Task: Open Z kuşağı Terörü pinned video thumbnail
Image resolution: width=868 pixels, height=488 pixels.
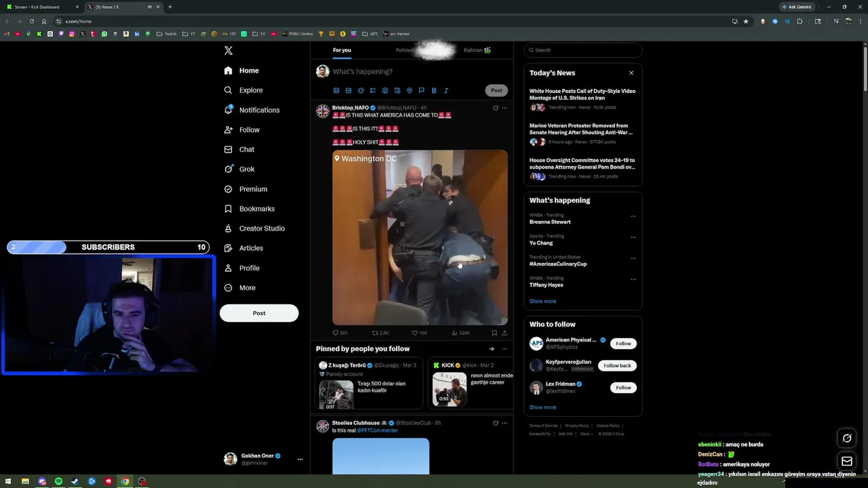Action: pyautogui.click(x=336, y=394)
